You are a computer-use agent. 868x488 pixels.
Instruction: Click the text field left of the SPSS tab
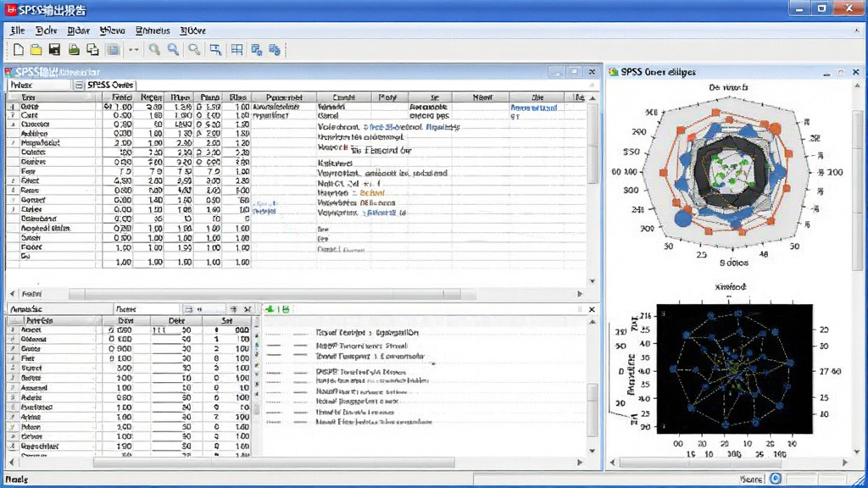coord(41,86)
